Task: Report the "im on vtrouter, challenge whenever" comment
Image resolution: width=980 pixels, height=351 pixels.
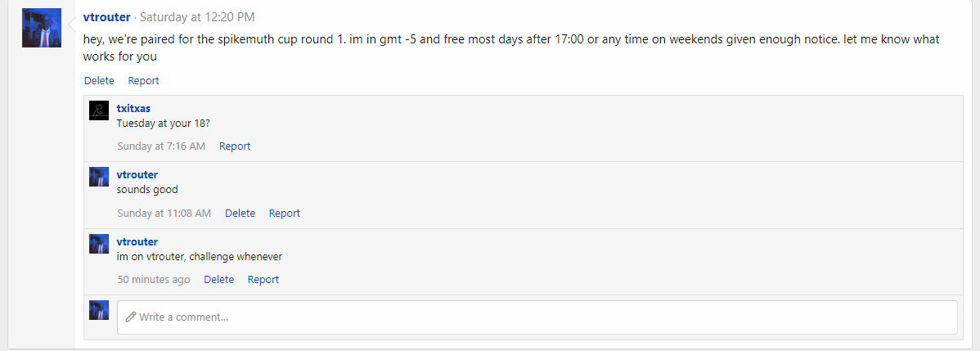Action: click(x=263, y=280)
